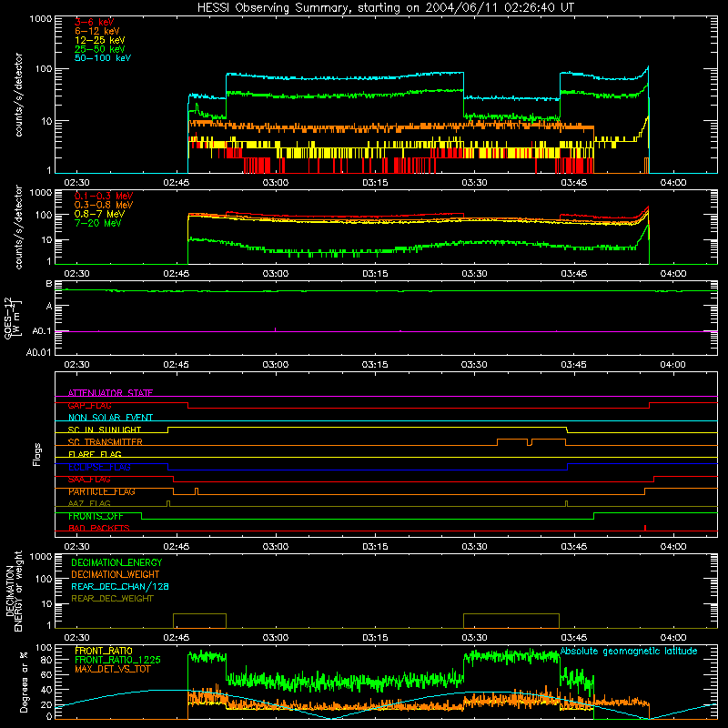Select the FLARE_FLAG label
The image size is (728, 728).
95,454
